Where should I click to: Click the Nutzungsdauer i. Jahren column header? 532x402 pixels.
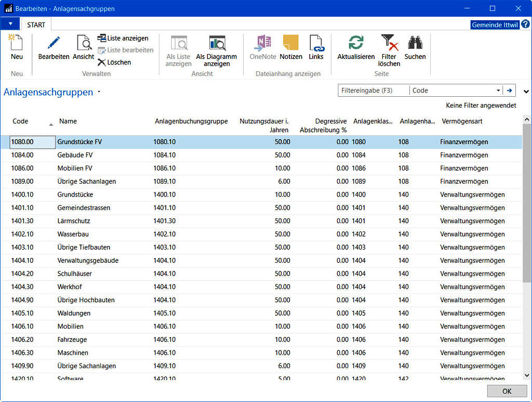click(264, 125)
